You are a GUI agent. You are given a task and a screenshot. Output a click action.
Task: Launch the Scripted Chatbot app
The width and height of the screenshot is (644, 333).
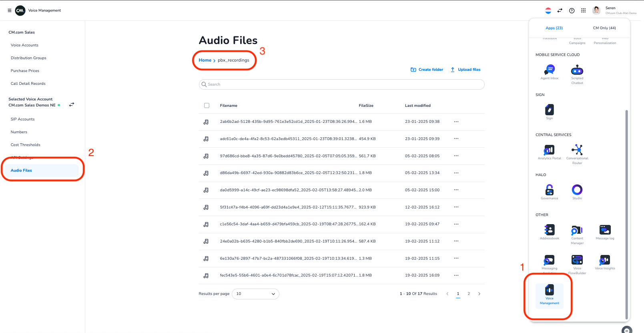click(577, 70)
